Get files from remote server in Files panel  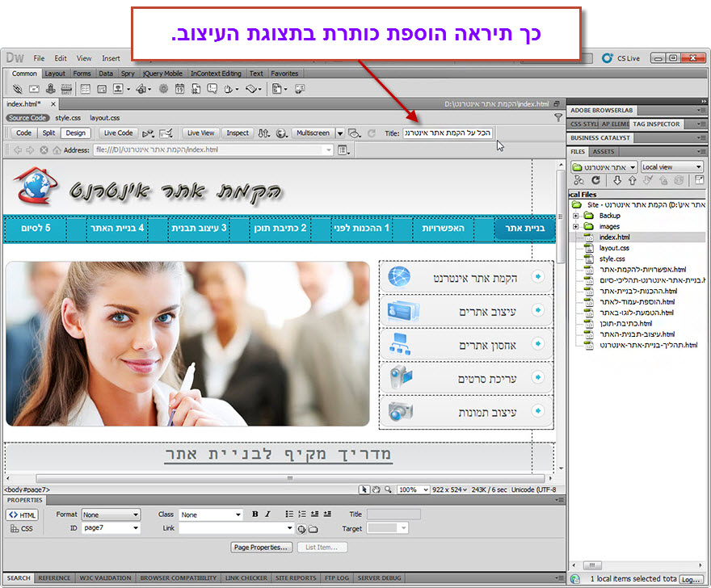point(617,179)
